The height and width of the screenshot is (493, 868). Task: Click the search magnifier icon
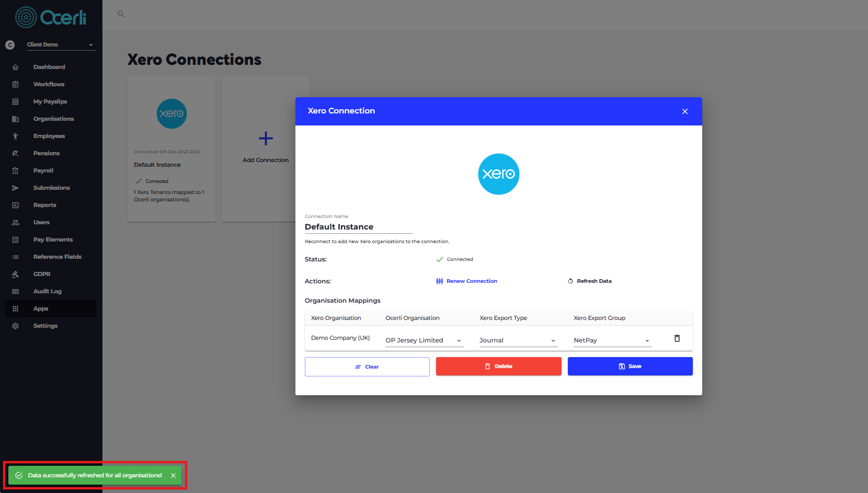point(121,14)
